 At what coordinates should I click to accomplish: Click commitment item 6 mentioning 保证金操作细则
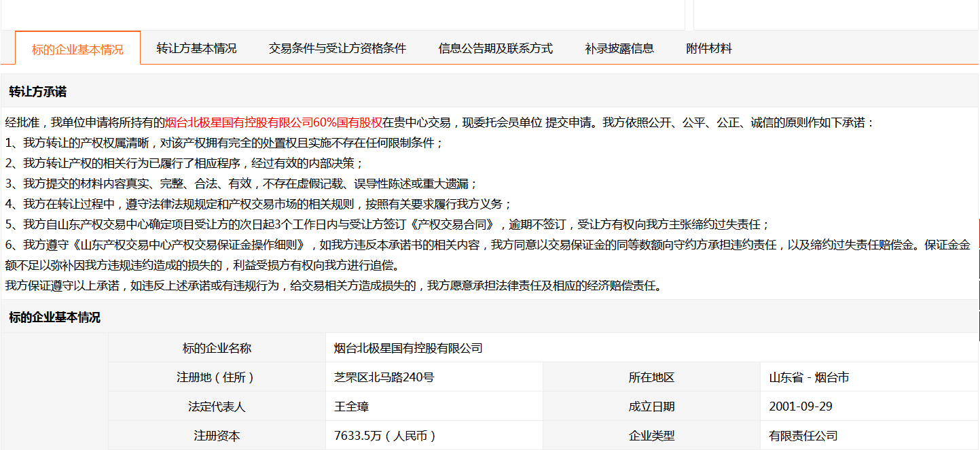click(x=488, y=255)
